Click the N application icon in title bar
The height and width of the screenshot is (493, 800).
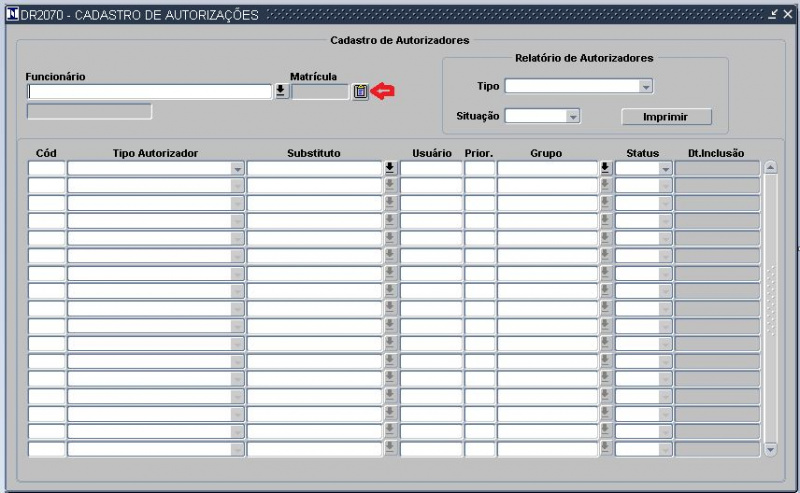click(x=13, y=14)
